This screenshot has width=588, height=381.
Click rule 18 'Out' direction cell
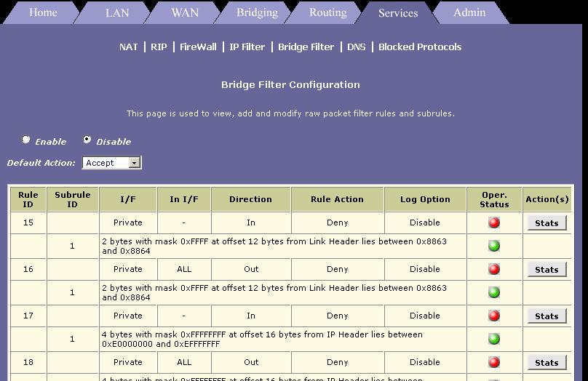pos(251,362)
